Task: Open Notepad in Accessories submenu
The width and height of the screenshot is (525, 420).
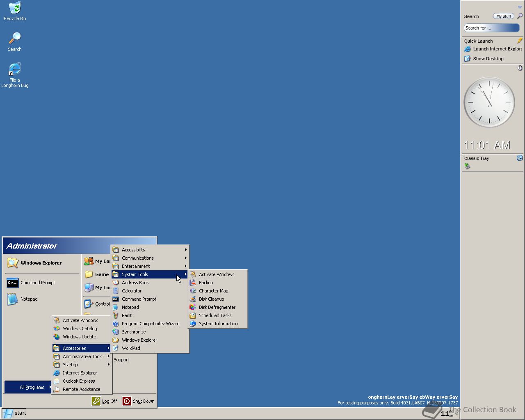Action: click(150, 307)
